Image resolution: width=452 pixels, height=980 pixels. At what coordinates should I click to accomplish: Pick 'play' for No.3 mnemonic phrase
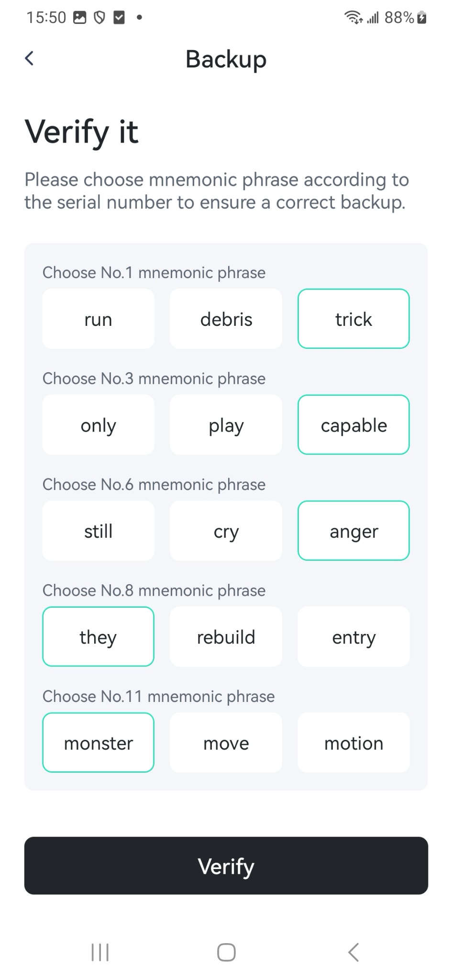[226, 425]
